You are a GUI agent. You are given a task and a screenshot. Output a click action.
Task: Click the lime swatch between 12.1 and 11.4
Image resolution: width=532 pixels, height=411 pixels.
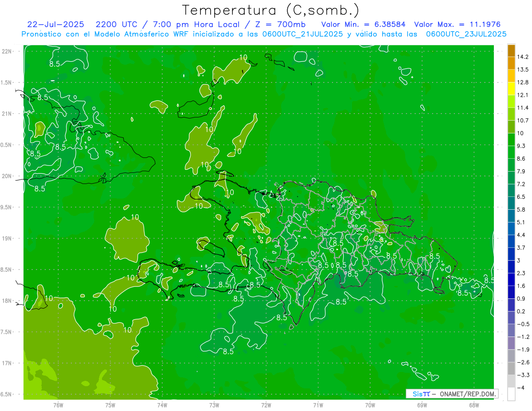point(511,101)
